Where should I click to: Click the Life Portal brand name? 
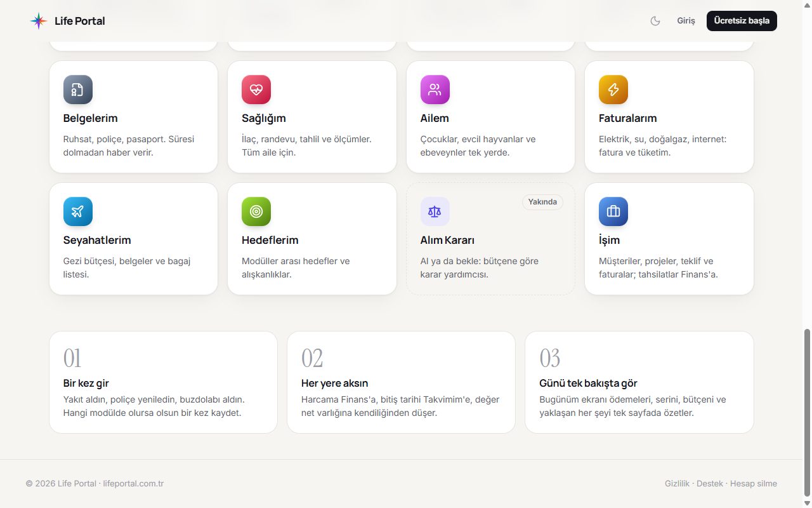tap(80, 21)
